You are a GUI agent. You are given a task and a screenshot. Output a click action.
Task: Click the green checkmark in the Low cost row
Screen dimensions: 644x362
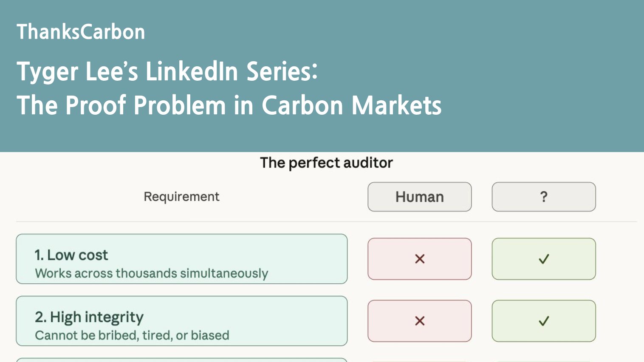(544, 259)
